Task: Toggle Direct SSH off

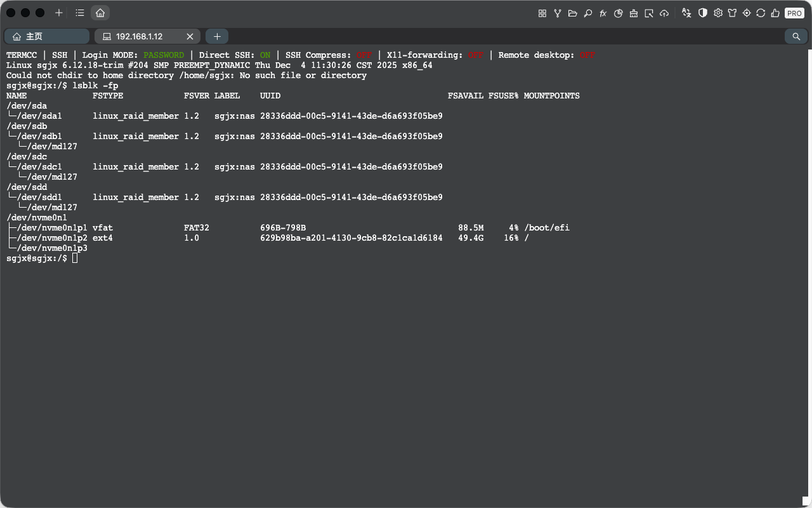Action: 265,55
